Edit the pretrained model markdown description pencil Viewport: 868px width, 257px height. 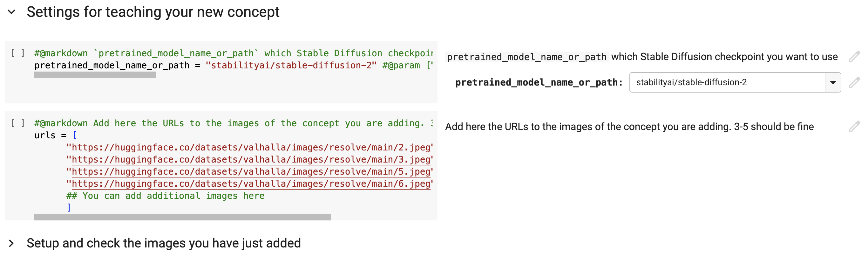click(854, 56)
